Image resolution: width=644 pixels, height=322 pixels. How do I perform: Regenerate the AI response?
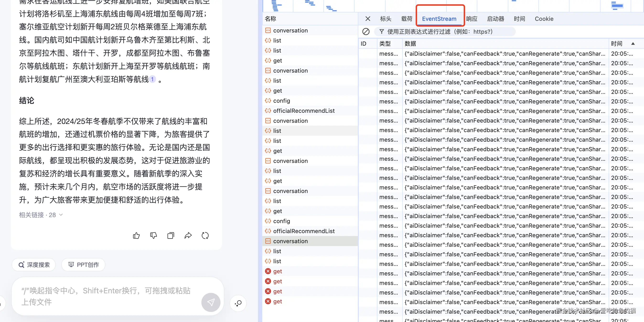click(205, 235)
